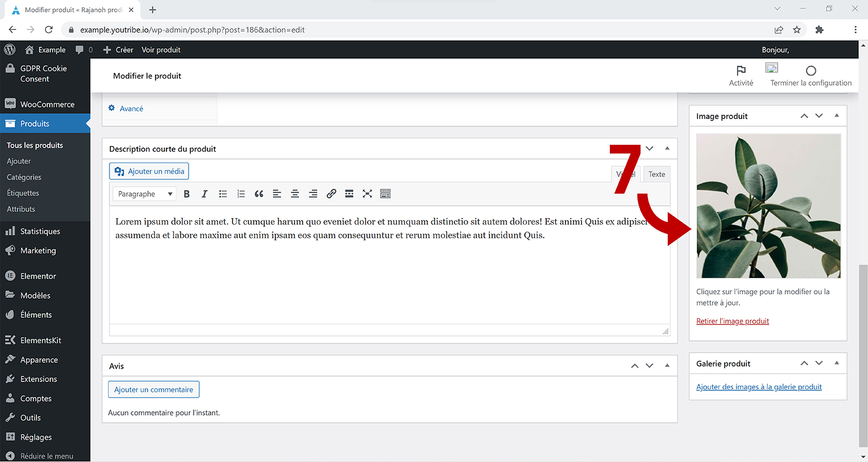Apply italic formatting

click(204, 194)
